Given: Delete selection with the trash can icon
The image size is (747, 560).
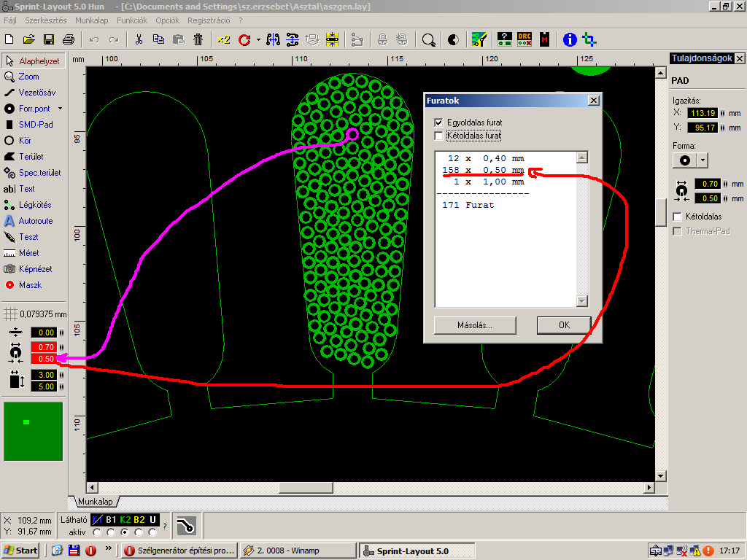Looking at the screenshot, I should tap(198, 39).
